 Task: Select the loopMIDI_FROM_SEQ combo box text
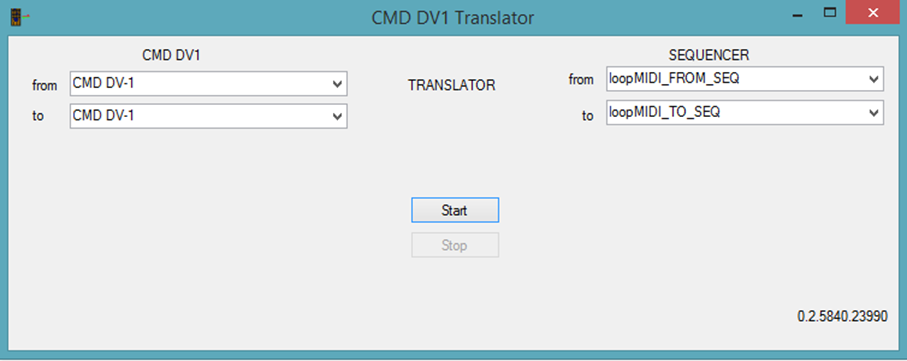click(x=674, y=79)
